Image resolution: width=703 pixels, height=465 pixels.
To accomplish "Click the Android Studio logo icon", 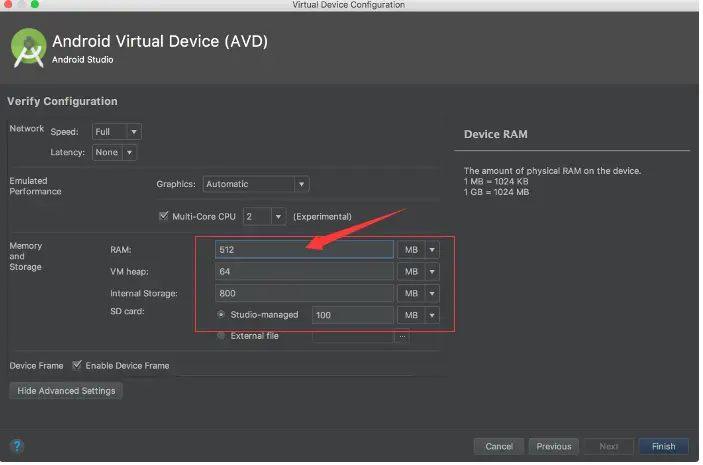I will point(28,48).
